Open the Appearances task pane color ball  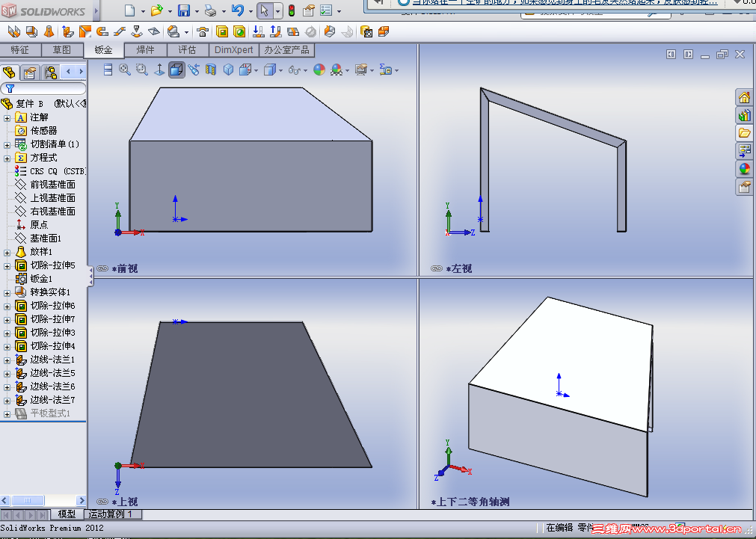(x=745, y=169)
